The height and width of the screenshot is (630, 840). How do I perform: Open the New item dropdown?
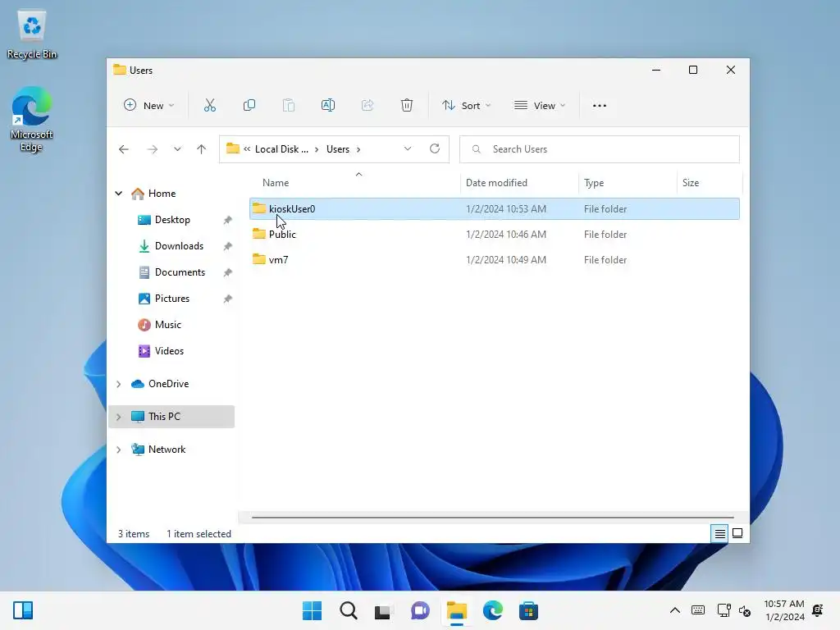tap(149, 106)
